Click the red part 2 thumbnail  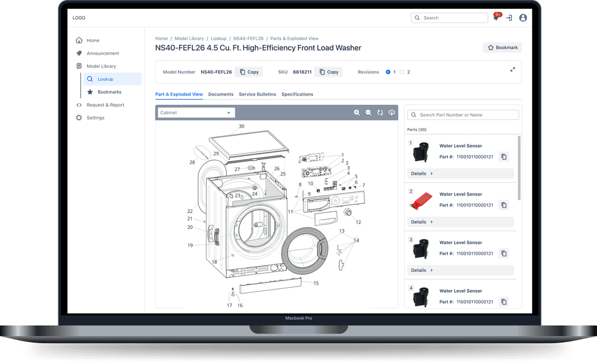[422, 200]
